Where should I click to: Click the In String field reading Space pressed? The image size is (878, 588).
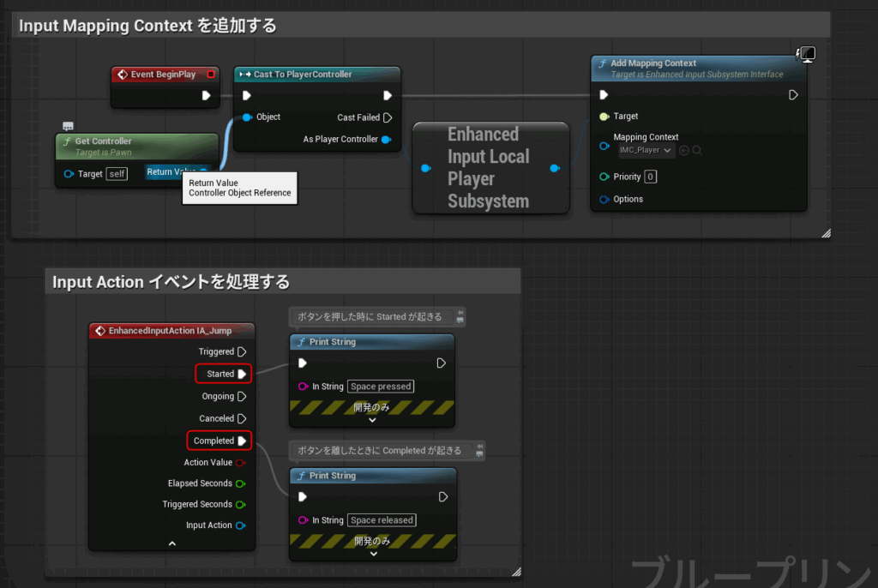[x=381, y=387]
